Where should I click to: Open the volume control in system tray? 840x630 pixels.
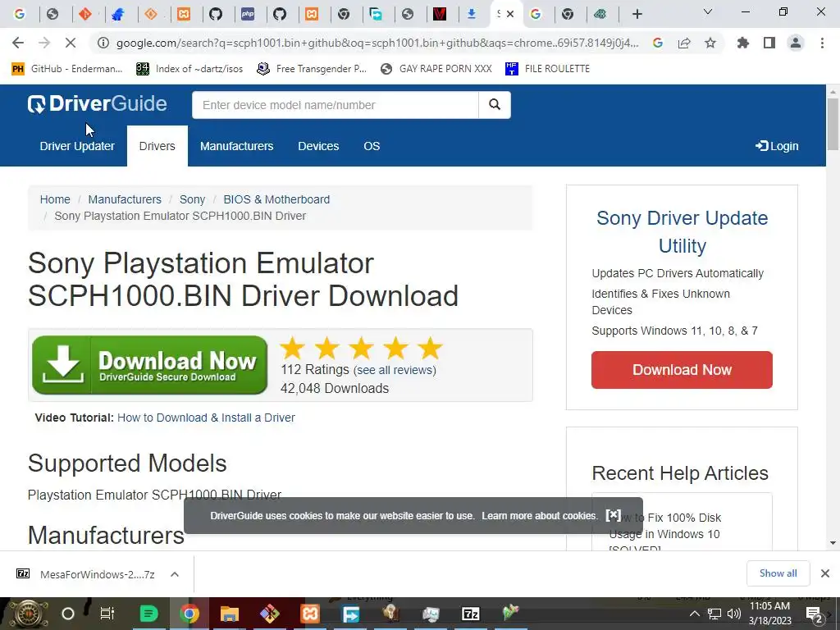click(x=734, y=614)
